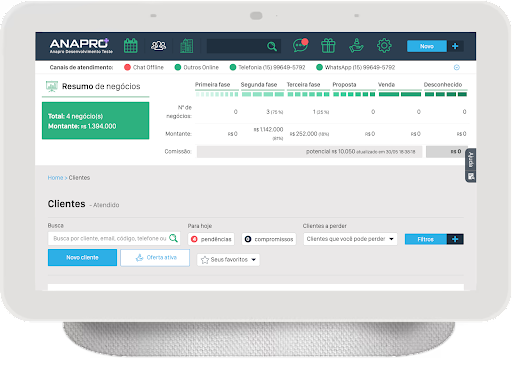Click the Primeira fase progress bar

[x=217, y=94]
